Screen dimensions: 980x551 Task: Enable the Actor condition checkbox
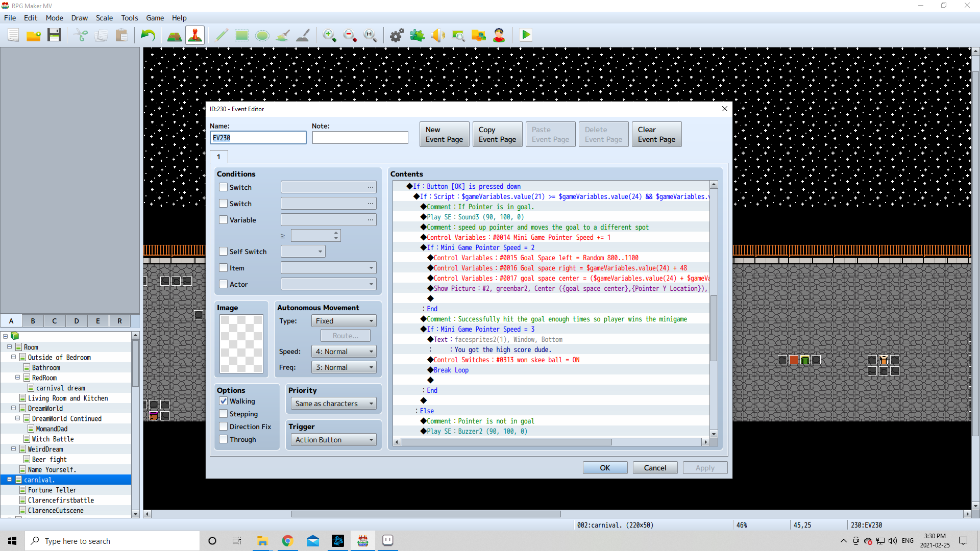click(x=223, y=284)
